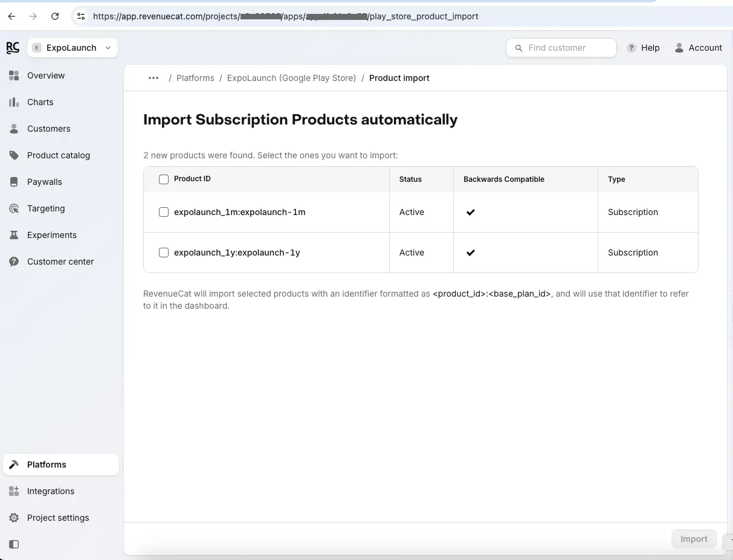Click backwards compatible checkmark in expolaunch_1y row
The width and height of the screenshot is (733, 560).
(471, 253)
